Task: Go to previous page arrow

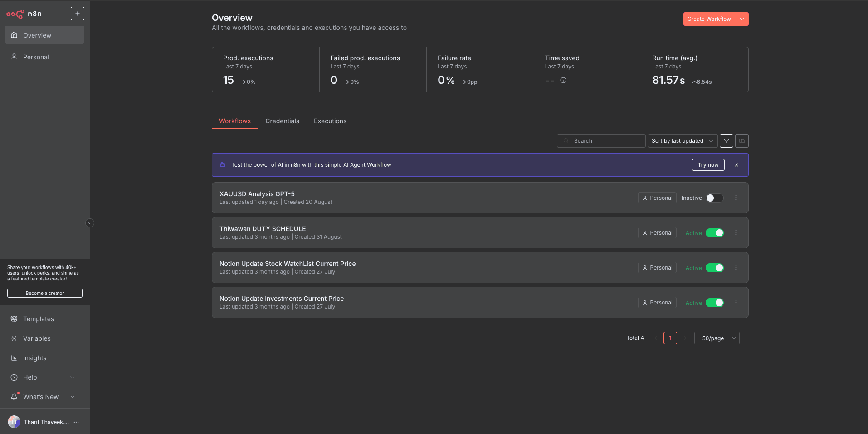Action: click(x=655, y=338)
